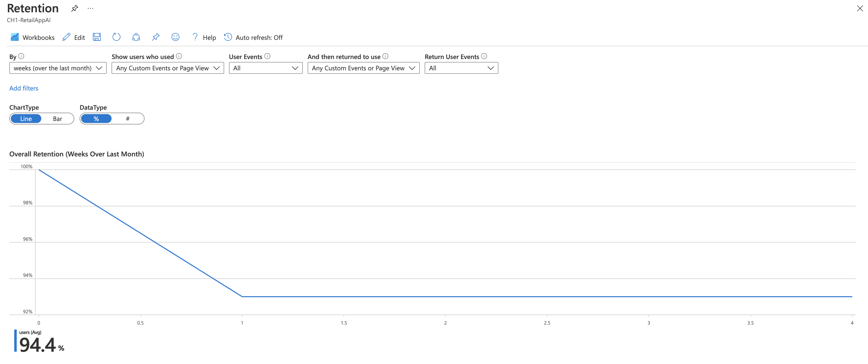Viewport: 868px width, 364px height.
Task: Click the Share workbook icon
Action: coord(136,37)
